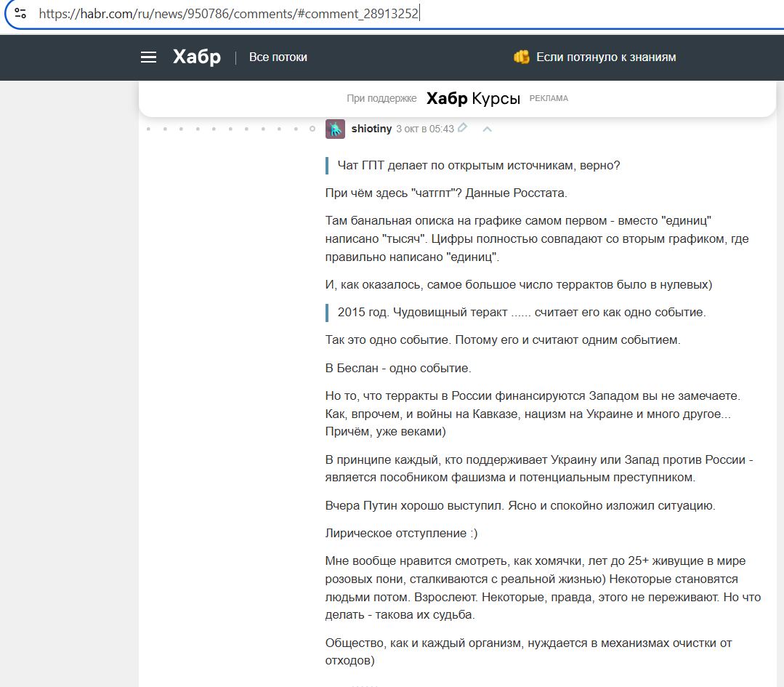Click the Хабр logo in header
The width and height of the screenshot is (784, 687).
[x=196, y=57]
